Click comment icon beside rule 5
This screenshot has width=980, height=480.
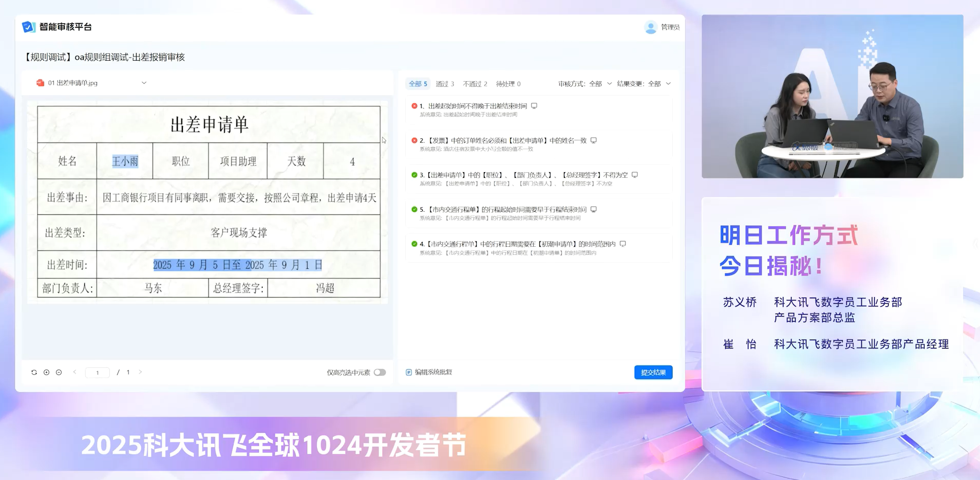[x=593, y=209]
